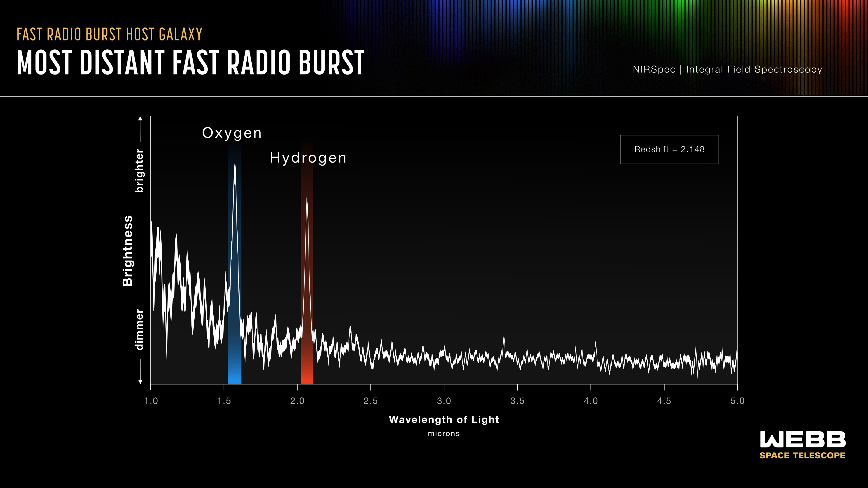Click the '2.5' wavelength tick label
Screen dimensions: 868x488
371,401
